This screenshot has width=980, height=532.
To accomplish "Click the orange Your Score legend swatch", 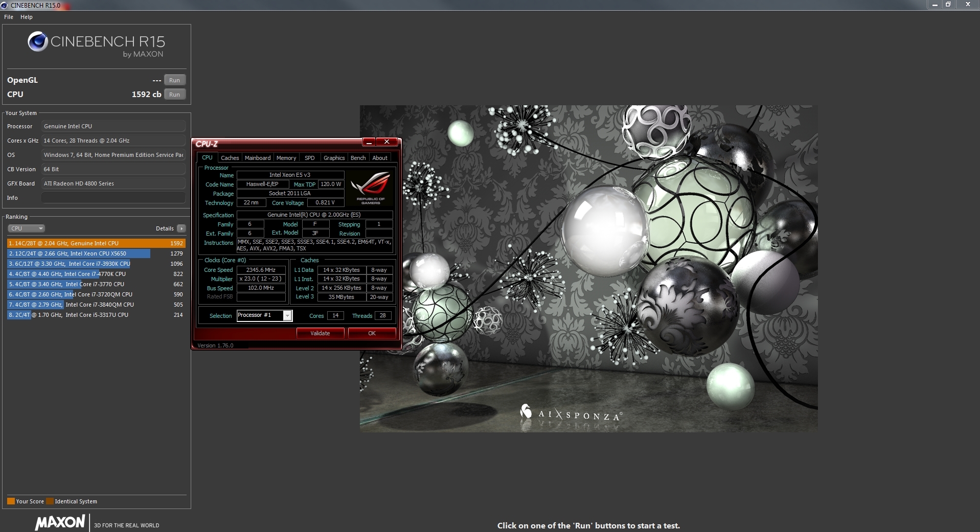I will (x=11, y=501).
